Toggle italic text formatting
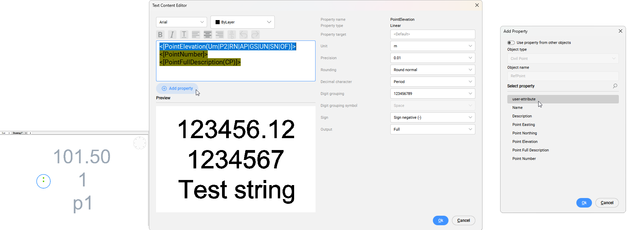The height and width of the screenshot is (230, 644). click(x=172, y=34)
